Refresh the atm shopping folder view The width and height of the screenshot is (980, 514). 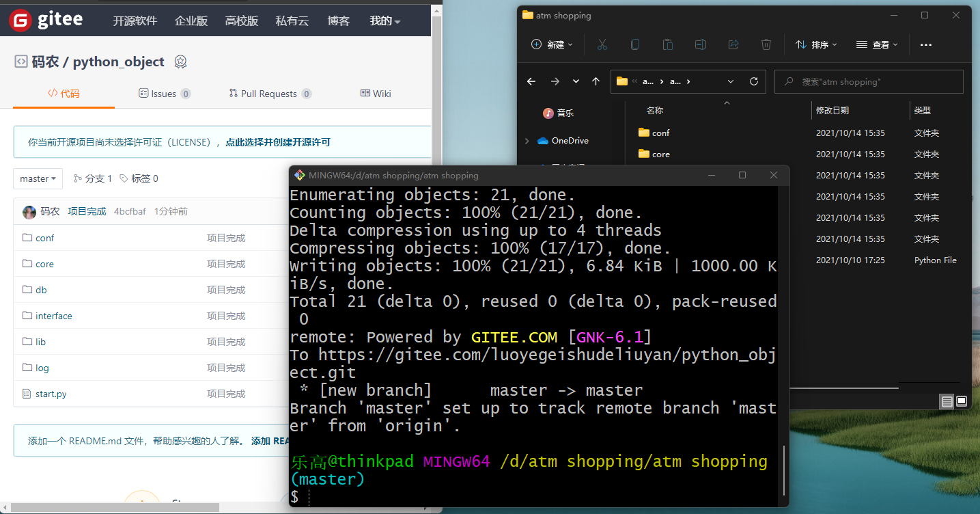[754, 81]
